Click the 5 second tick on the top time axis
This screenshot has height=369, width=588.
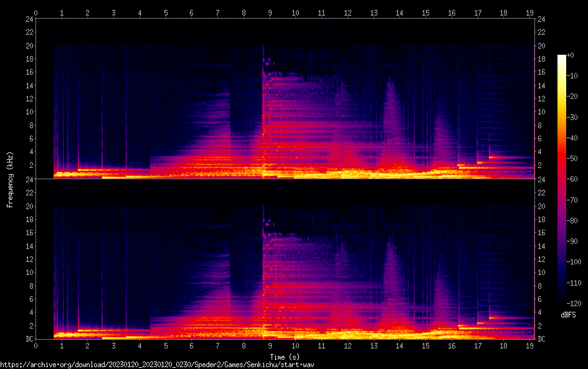coord(166,12)
